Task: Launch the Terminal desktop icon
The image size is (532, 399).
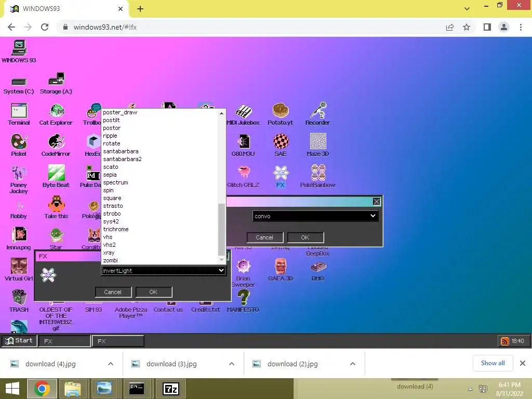Action: [x=19, y=111]
